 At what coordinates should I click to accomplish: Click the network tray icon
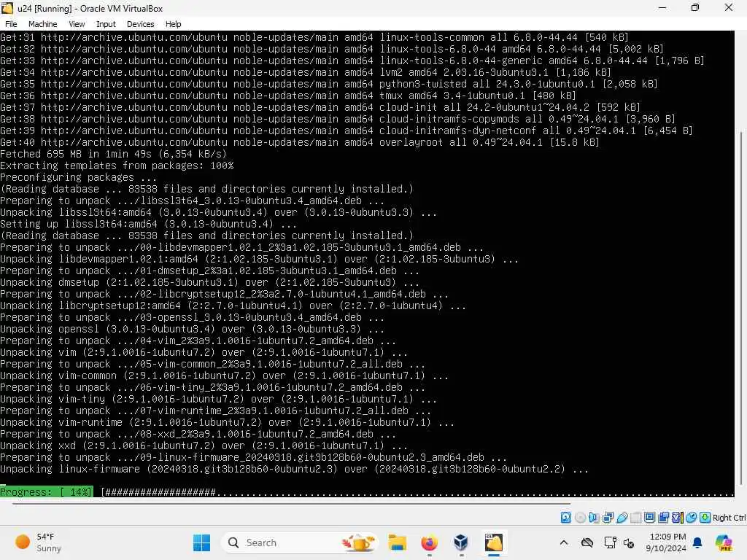[x=610, y=542]
